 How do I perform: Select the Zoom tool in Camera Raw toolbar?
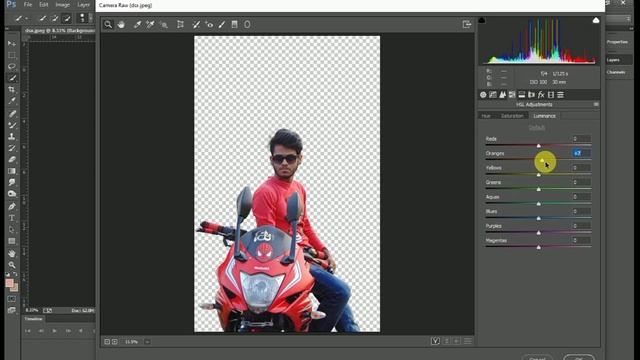tap(108, 24)
